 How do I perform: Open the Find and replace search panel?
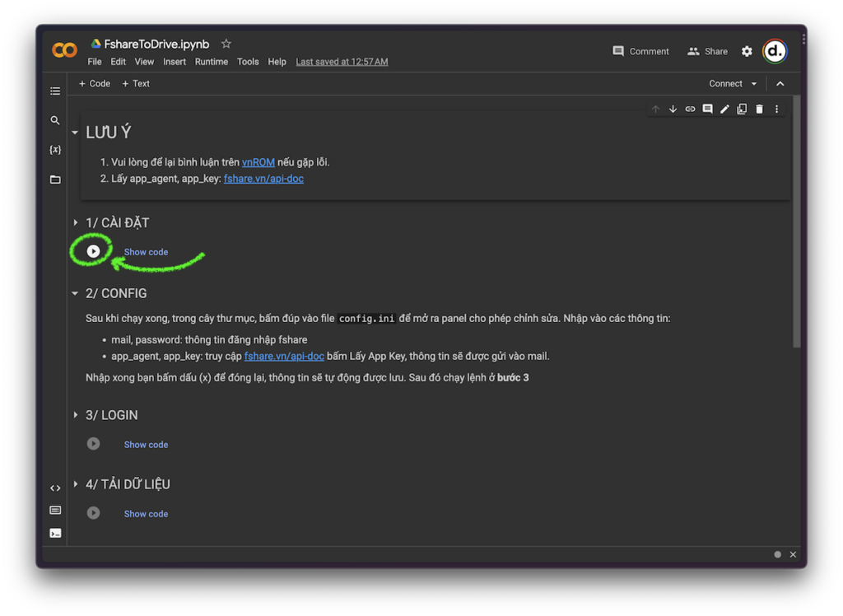pos(55,120)
